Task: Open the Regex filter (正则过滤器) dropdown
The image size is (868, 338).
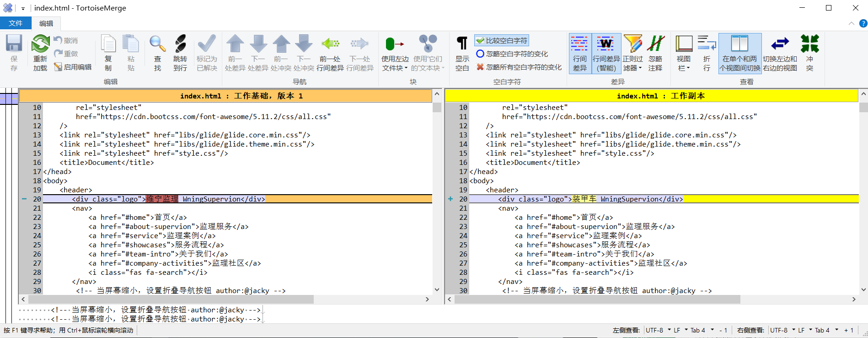Action: pyautogui.click(x=633, y=54)
